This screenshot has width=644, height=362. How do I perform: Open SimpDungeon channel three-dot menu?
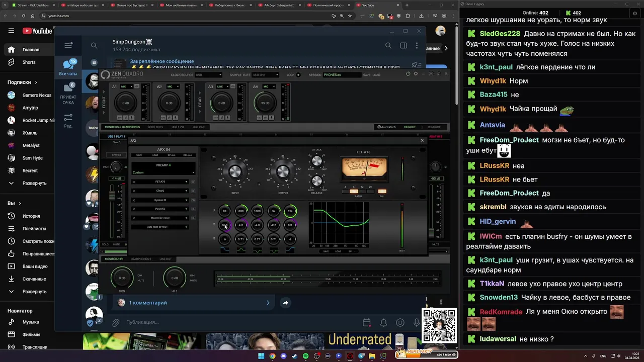(417, 45)
